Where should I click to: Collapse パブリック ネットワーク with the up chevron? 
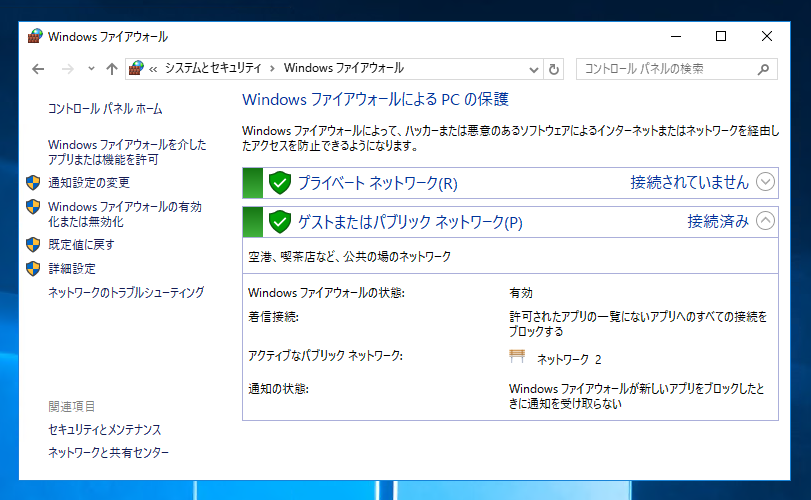point(765,221)
